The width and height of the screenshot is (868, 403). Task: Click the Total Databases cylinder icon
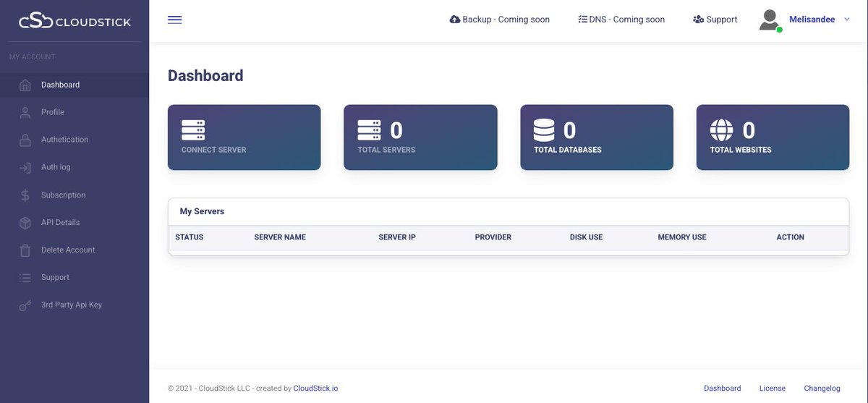tap(545, 130)
